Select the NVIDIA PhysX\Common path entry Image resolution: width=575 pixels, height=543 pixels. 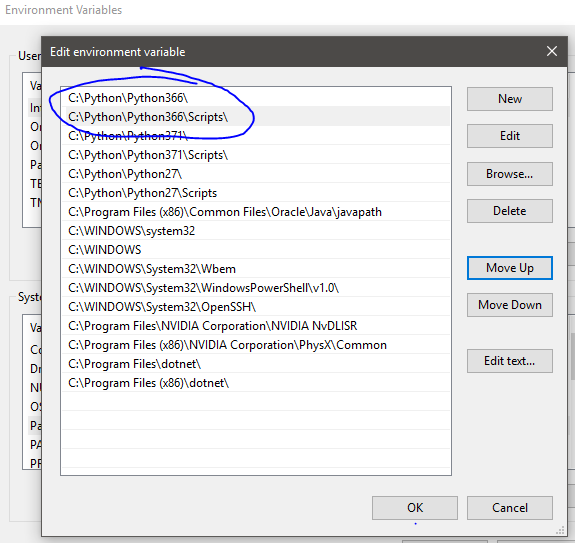256,345
